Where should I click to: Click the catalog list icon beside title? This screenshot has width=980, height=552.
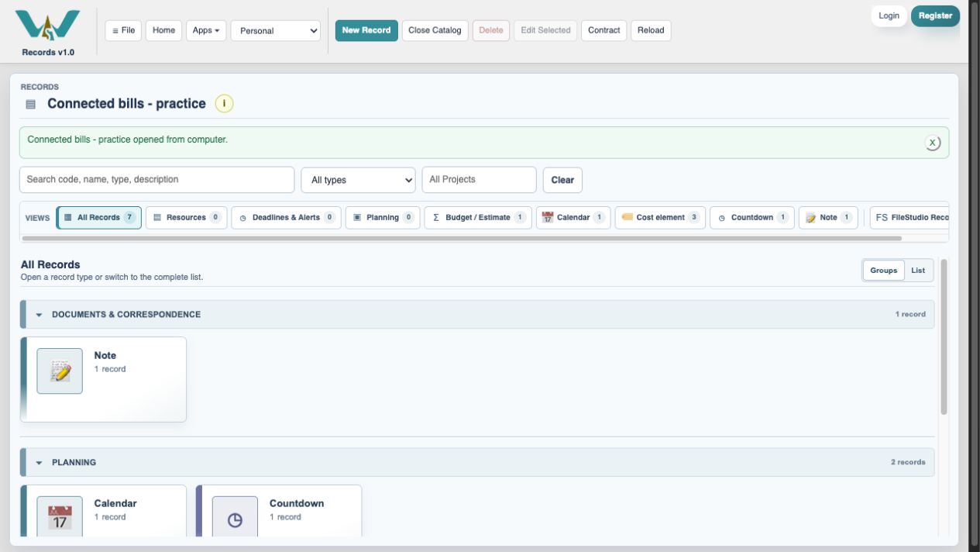(31, 104)
